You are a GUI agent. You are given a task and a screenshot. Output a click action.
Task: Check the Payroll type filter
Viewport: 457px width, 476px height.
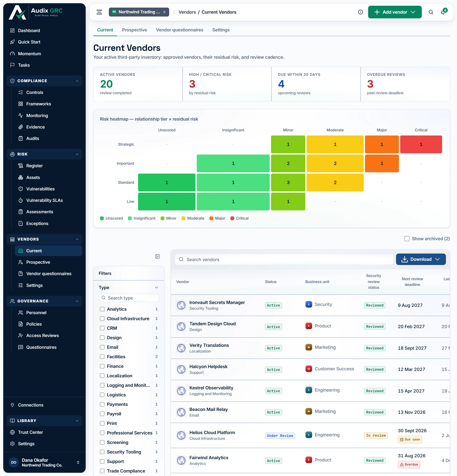(x=102, y=414)
